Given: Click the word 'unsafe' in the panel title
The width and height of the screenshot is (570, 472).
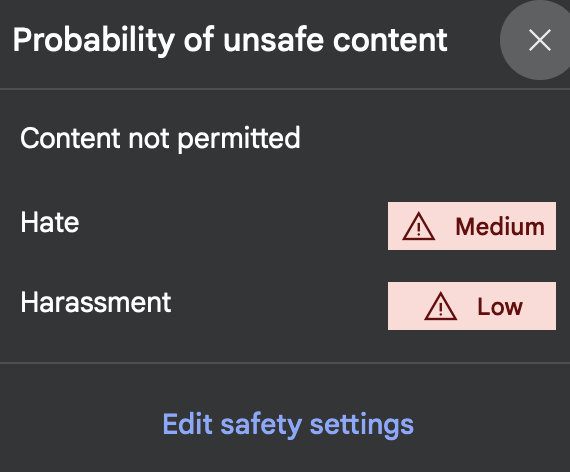Looking at the screenshot, I should pyautogui.click(x=273, y=39).
